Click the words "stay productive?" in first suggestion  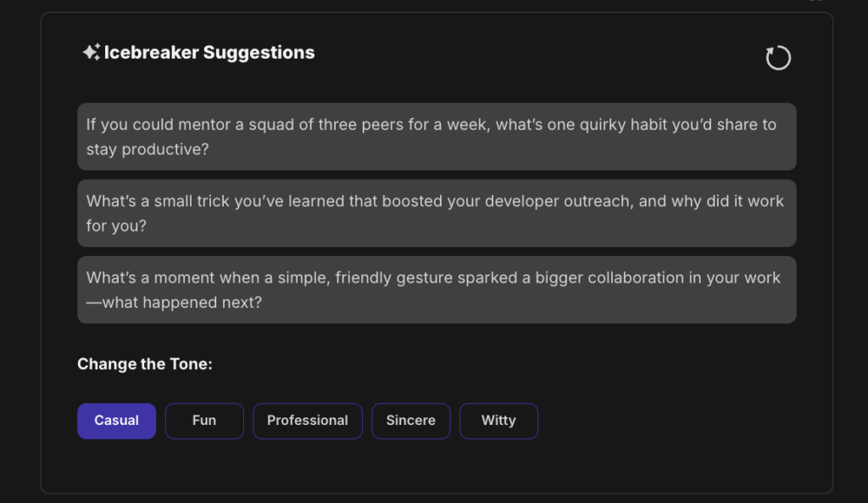coord(147,149)
